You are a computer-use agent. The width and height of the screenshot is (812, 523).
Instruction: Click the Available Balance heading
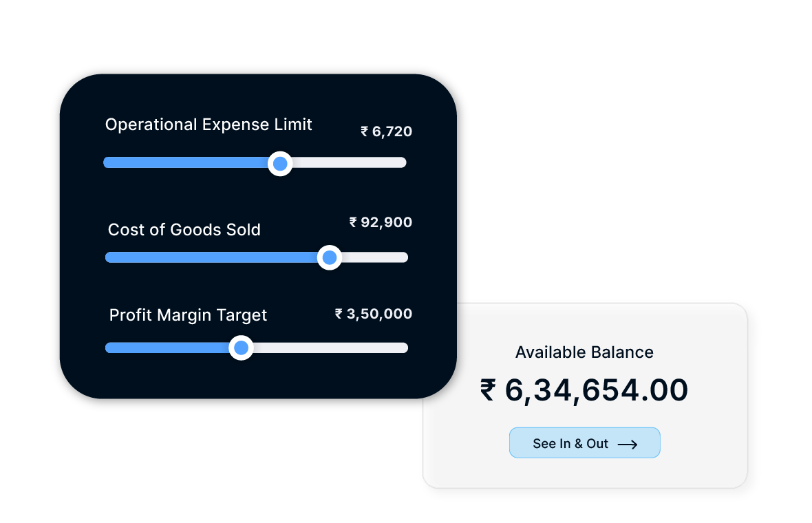585,352
